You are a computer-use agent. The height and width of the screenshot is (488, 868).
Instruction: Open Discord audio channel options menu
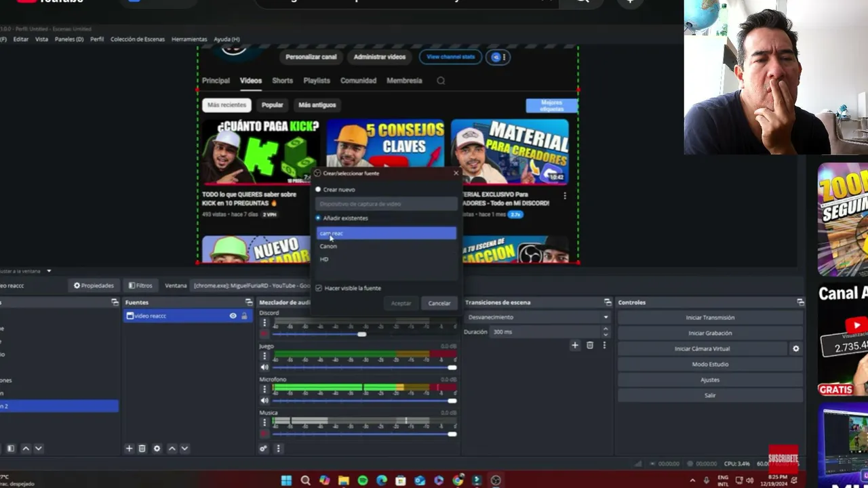click(264, 323)
